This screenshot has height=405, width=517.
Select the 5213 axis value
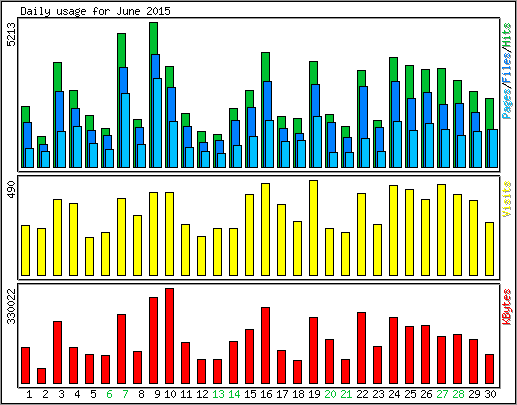(12, 34)
